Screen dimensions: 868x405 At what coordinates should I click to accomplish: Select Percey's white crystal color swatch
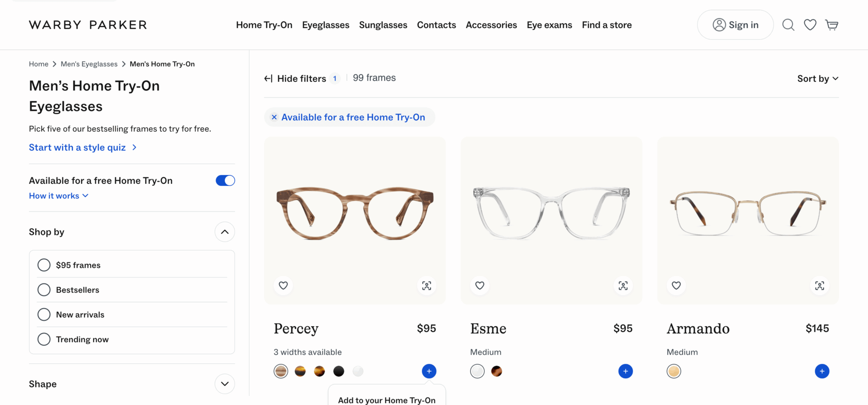coord(358,371)
